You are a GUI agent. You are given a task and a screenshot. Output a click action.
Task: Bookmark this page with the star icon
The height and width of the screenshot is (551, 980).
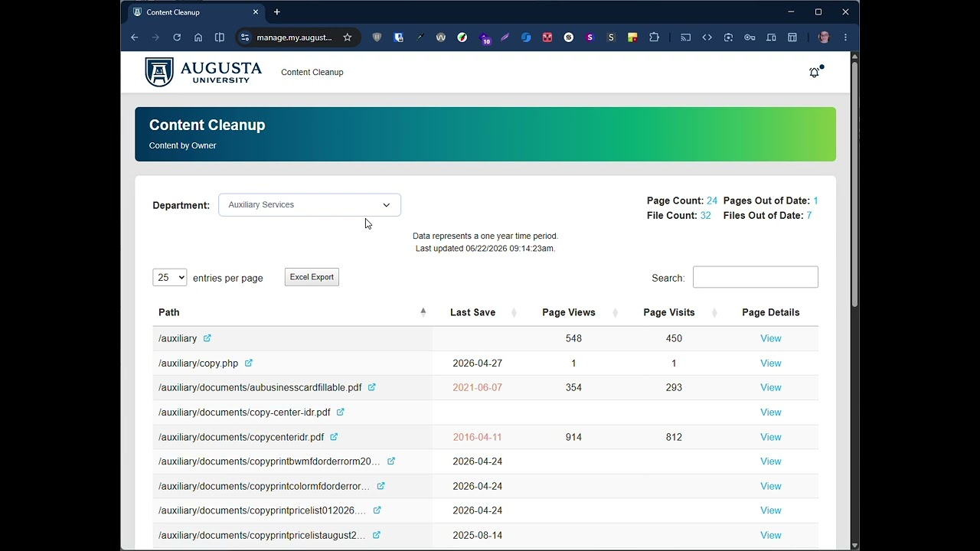click(348, 37)
